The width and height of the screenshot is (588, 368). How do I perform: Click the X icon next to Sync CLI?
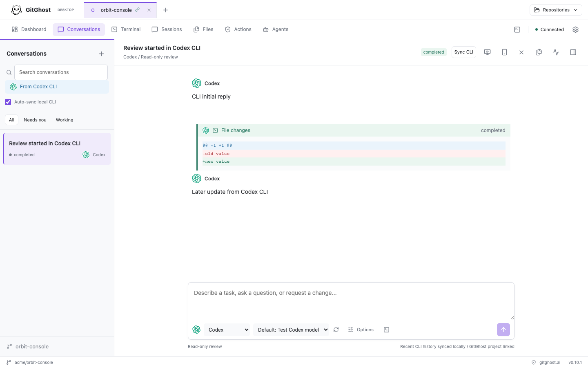coord(521,52)
